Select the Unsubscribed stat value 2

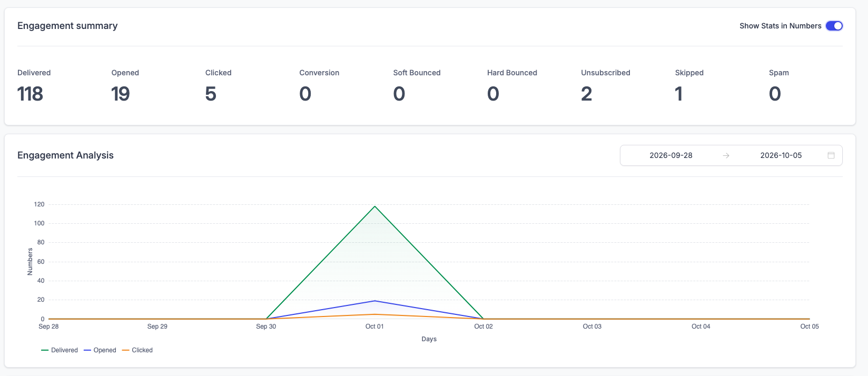coord(587,94)
